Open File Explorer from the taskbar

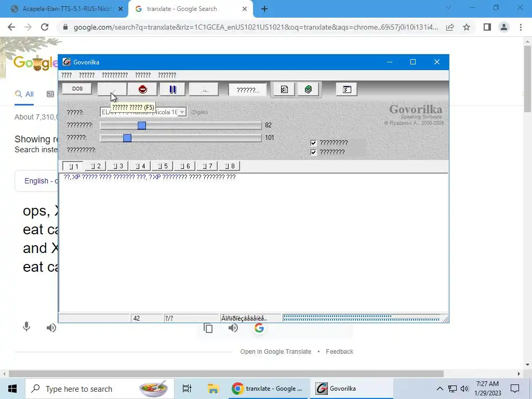213,389
